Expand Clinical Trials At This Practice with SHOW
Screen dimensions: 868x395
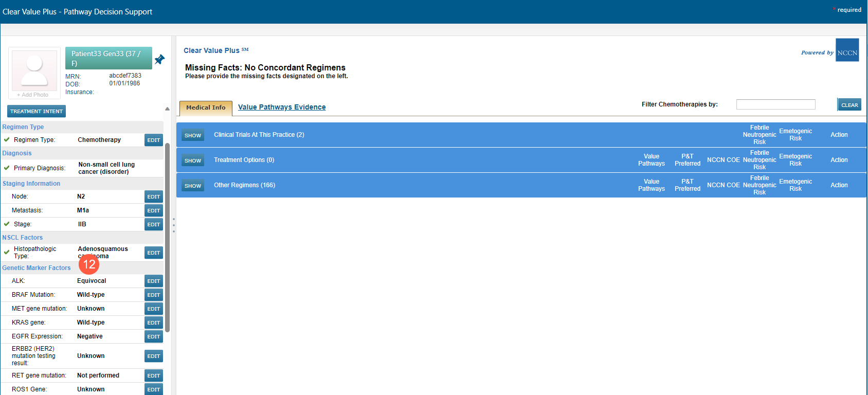coord(193,135)
